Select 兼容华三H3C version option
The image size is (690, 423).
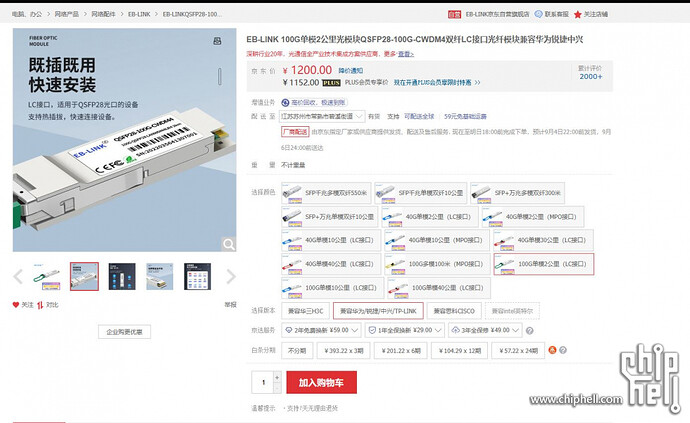(305, 311)
